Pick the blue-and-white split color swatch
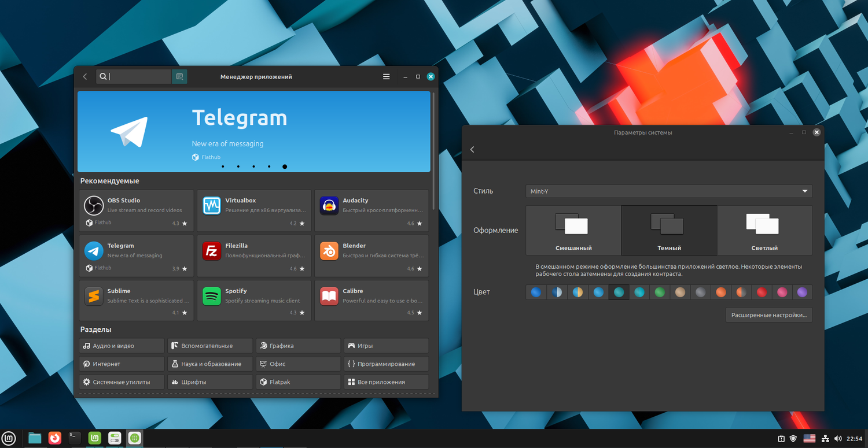Screen dimensions: 868x448 click(557, 293)
